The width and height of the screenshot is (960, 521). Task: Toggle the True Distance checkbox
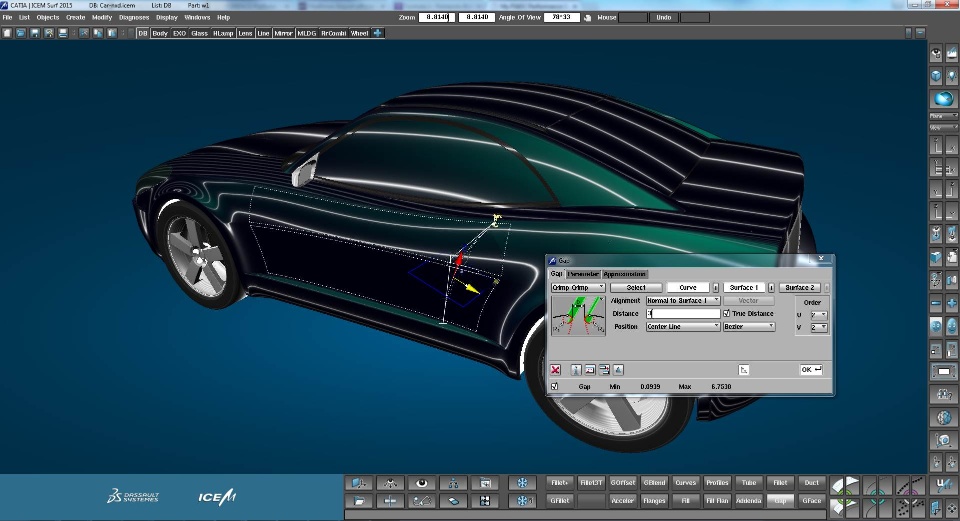click(x=727, y=313)
